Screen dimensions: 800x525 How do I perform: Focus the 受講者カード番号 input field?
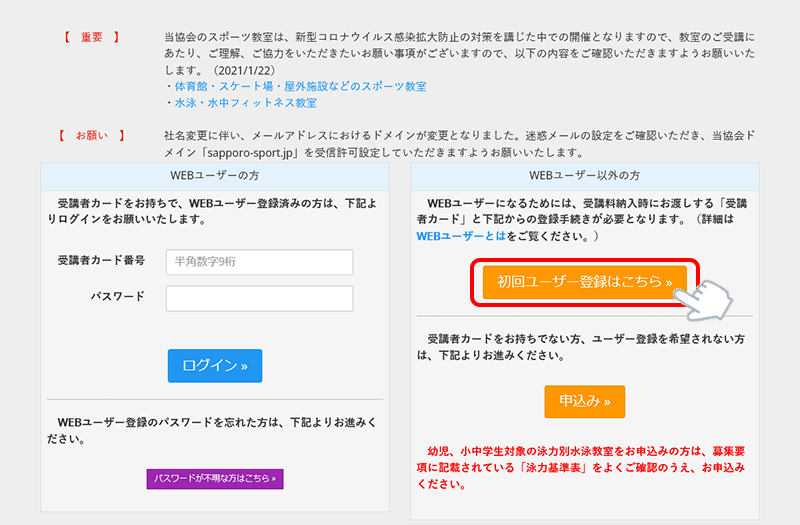[x=259, y=262]
